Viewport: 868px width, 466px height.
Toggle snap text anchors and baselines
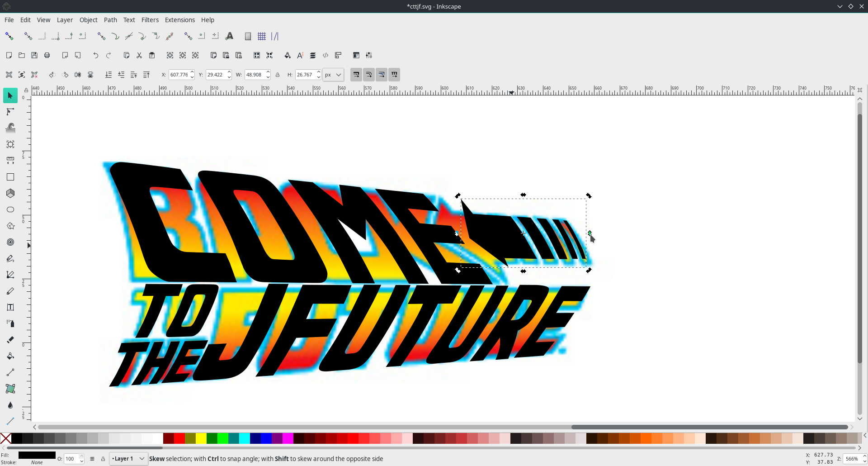[230, 36]
